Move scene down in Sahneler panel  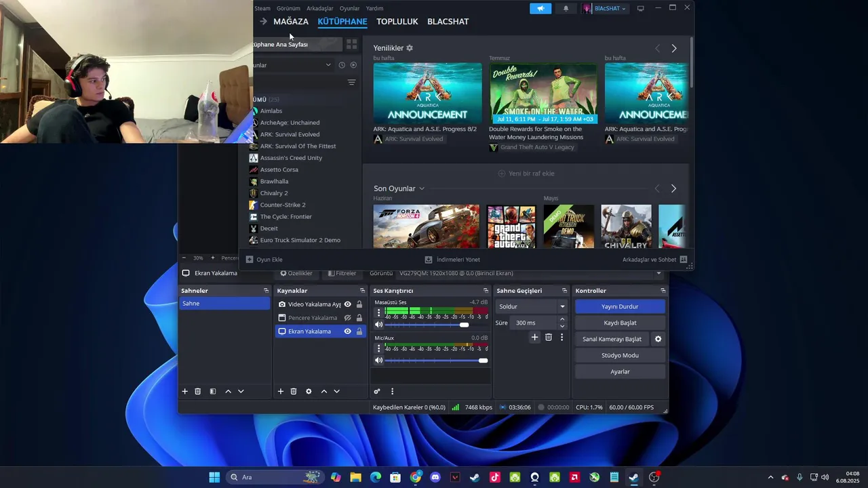point(241,391)
